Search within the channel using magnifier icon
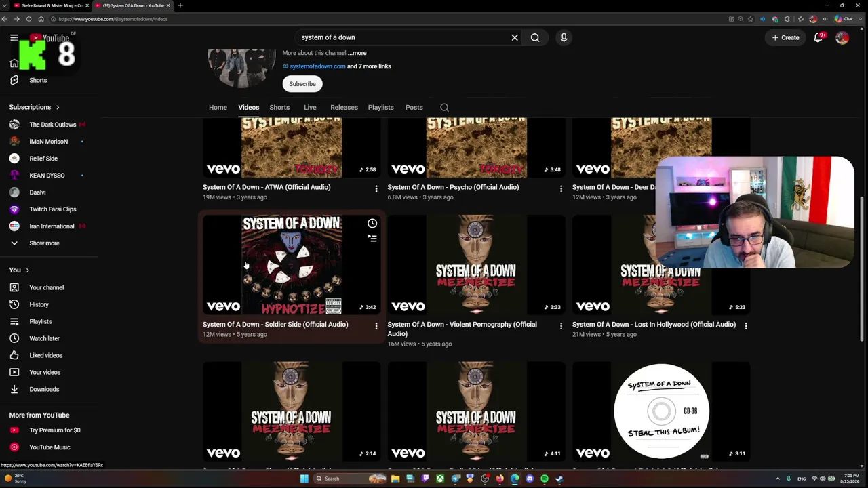This screenshot has width=868, height=488. (444, 108)
